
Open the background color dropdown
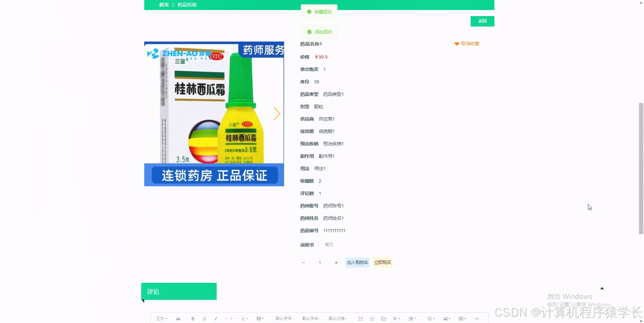[x=260, y=319]
